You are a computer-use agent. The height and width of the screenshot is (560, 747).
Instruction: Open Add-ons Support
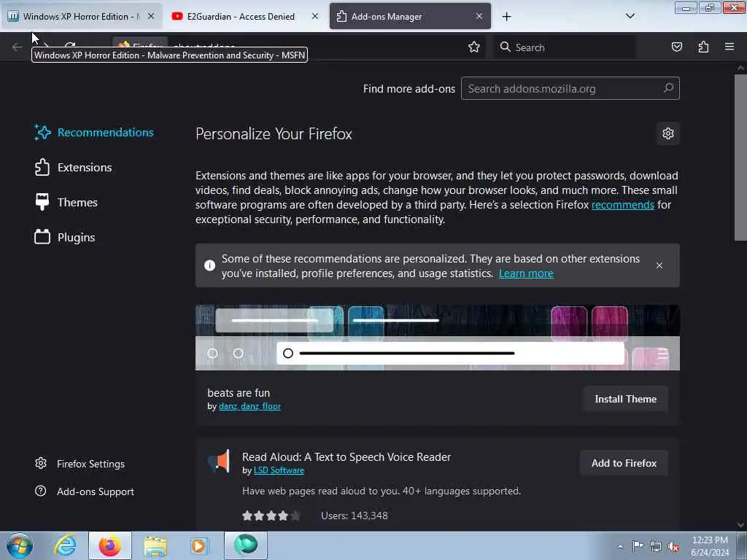pyautogui.click(x=85, y=491)
